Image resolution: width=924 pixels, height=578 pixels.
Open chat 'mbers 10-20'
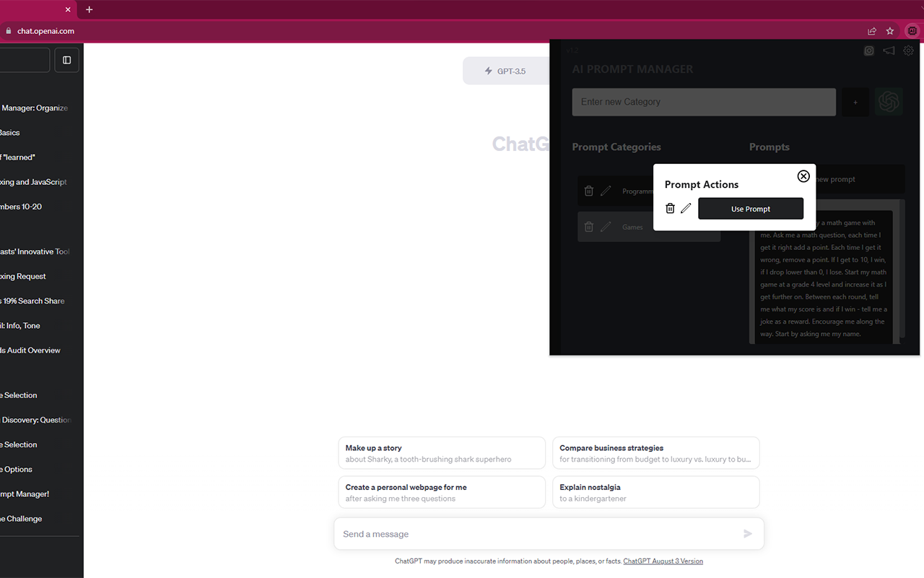[x=21, y=207]
